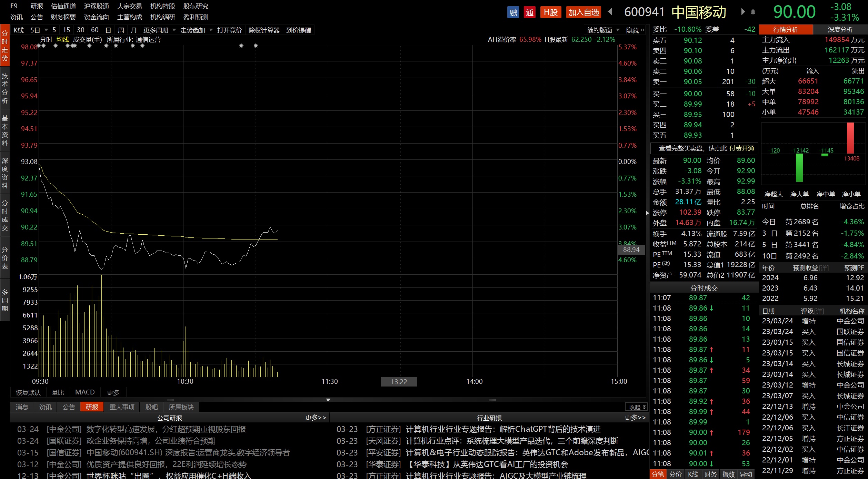The height and width of the screenshot is (479, 868).
Task: Go to previous stock with left arrow
Action: click(610, 12)
